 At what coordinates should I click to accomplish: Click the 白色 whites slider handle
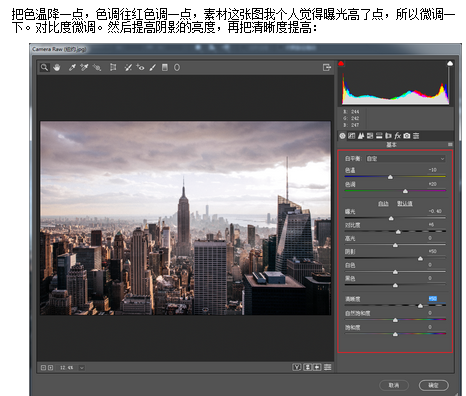pyautogui.click(x=395, y=272)
